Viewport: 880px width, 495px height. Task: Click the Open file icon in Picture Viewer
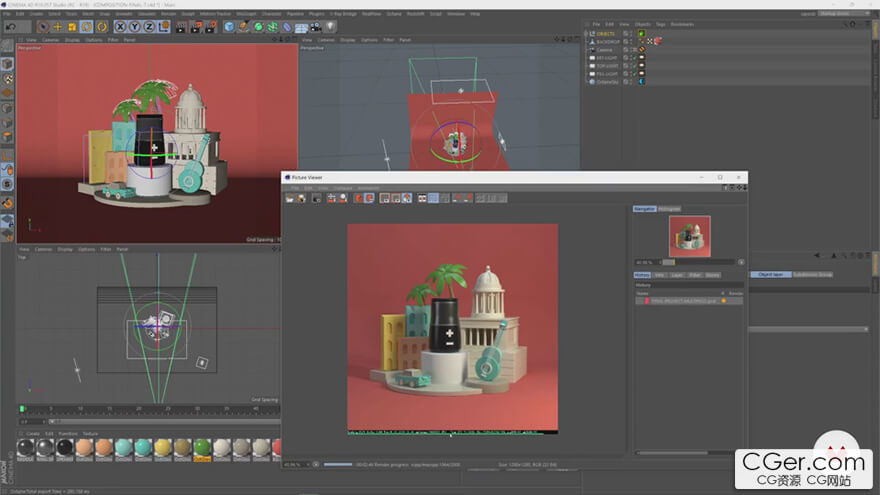[289, 198]
